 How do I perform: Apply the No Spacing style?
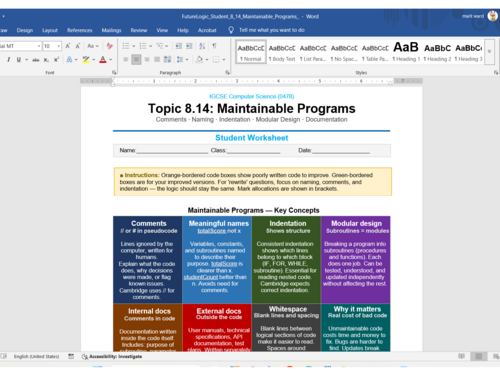pyautogui.click(x=344, y=52)
